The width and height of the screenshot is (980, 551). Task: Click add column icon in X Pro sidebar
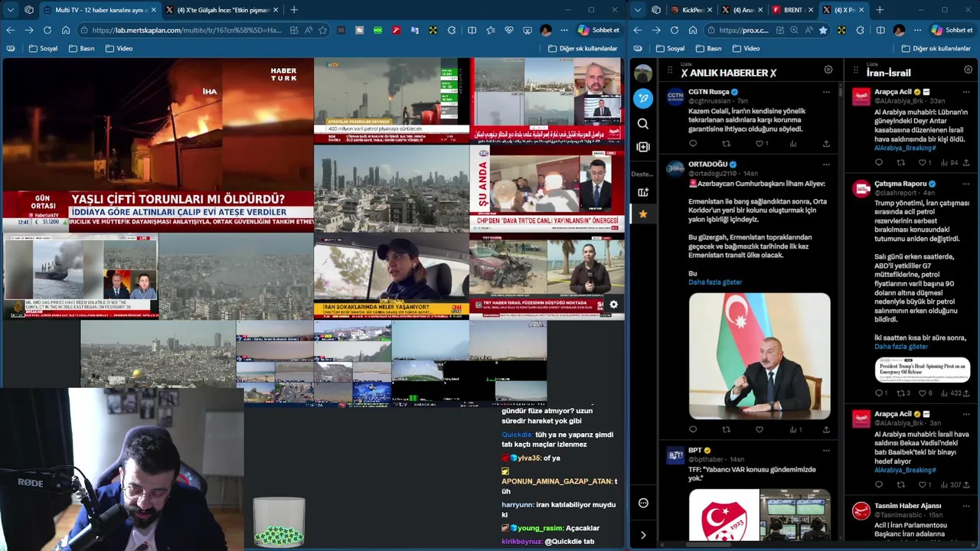pyautogui.click(x=643, y=146)
